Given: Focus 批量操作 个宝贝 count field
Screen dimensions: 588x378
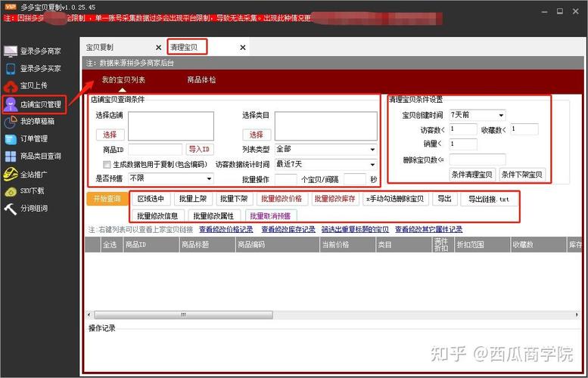Looking at the screenshot, I should pos(286,179).
